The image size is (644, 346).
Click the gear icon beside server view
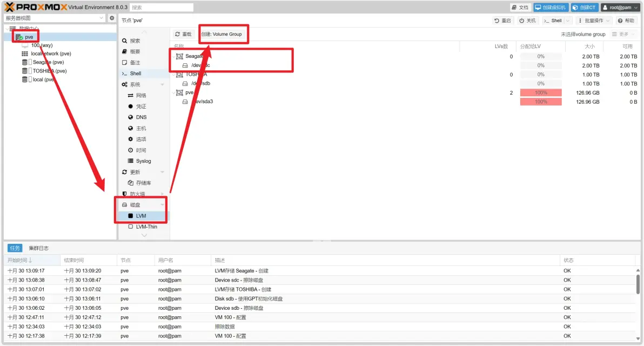tap(112, 18)
